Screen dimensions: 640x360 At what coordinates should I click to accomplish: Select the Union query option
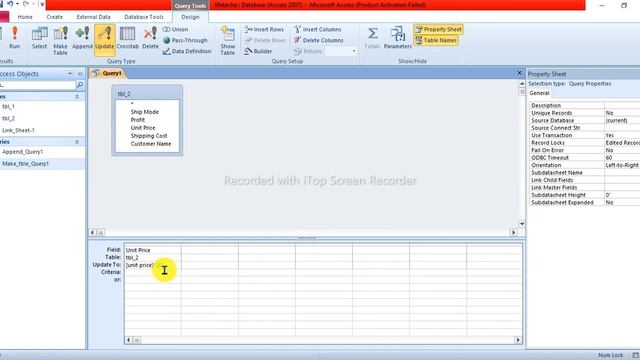click(x=176, y=29)
